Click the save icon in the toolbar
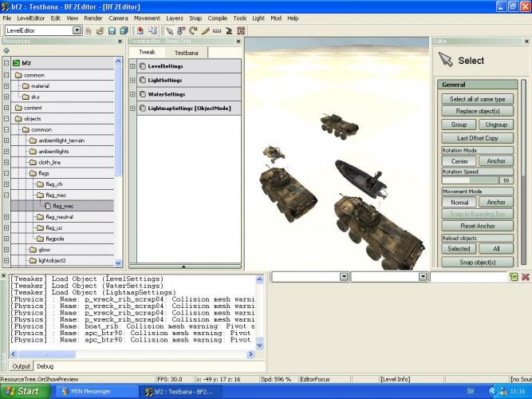Screen dimensions: 532x399 (x=112, y=30)
